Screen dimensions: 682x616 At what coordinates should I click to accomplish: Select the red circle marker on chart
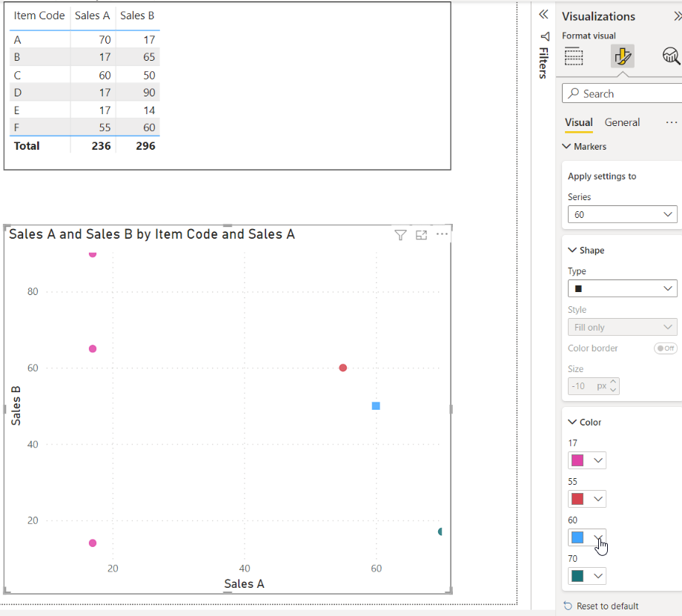[342, 368]
